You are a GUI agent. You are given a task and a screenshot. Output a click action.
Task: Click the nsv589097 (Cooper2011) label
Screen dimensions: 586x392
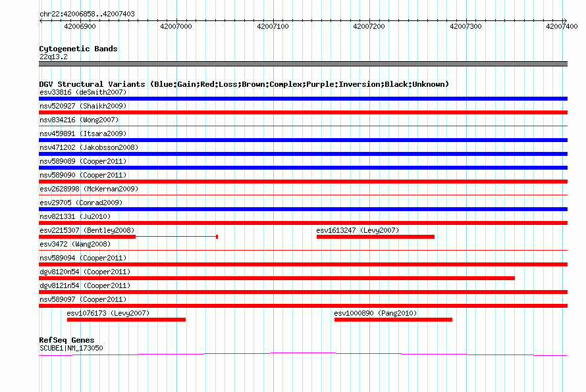click(83, 299)
